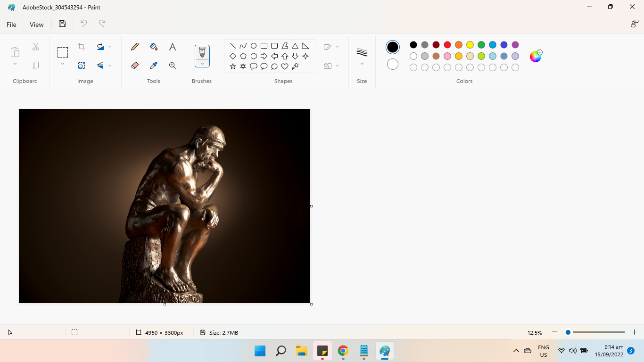Click the Crop image icon

82,47
